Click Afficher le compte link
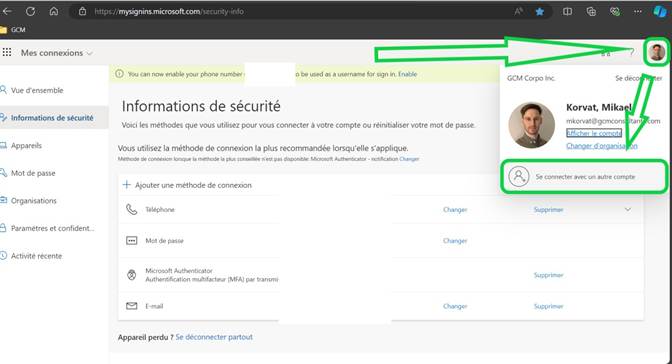672x364 pixels. (x=594, y=133)
